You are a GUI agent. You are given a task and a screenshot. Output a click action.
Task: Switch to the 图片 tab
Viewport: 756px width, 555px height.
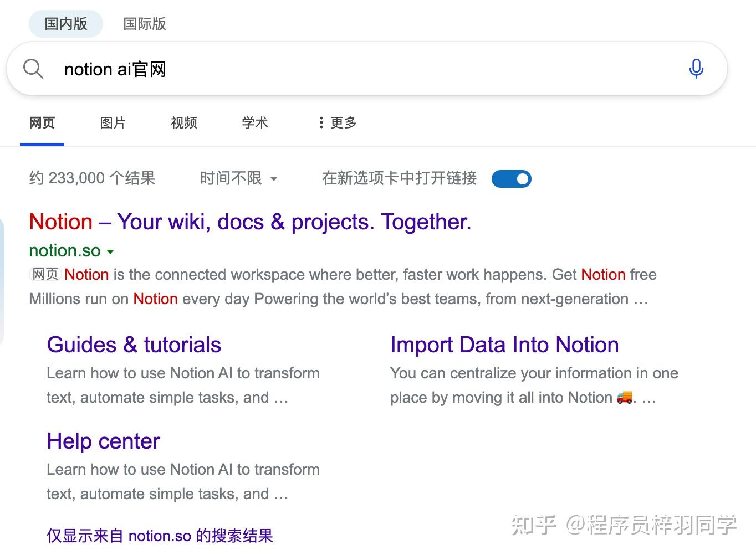(x=113, y=122)
